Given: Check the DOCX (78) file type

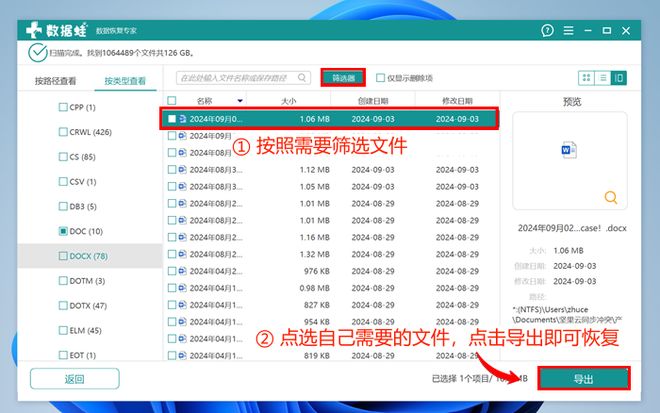Looking at the screenshot, I should (63, 256).
